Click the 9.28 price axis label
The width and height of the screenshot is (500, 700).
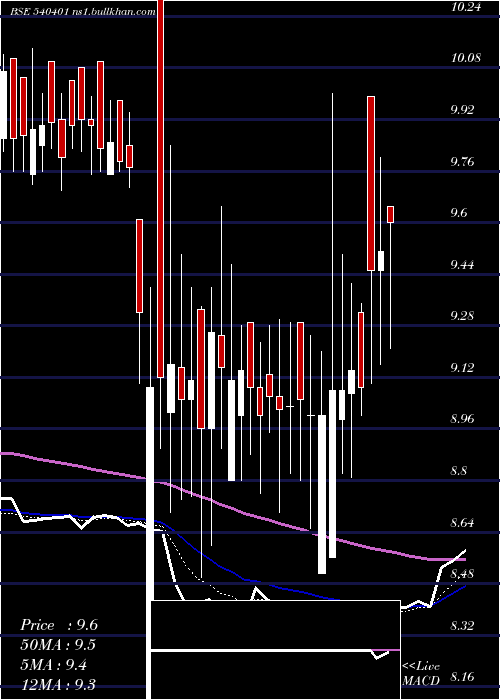[462, 316]
